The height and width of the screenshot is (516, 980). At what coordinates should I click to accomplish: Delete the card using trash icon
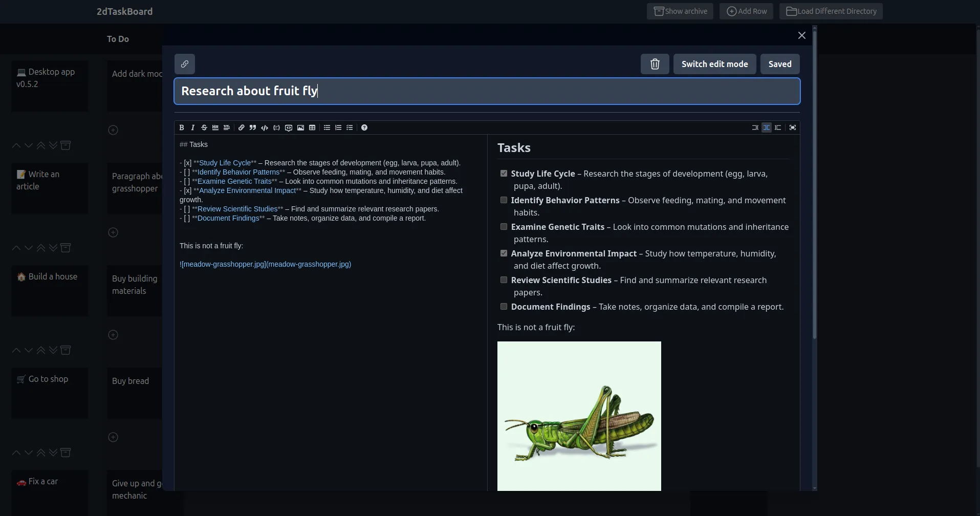655,64
